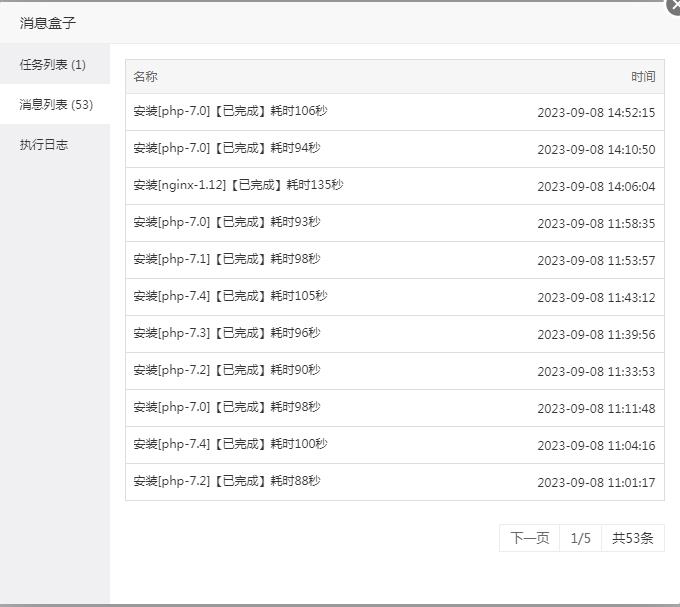The width and height of the screenshot is (680, 607).
Task: Select message 安装[nginx-1.12] 耗时135秒
Action: coord(238,185)
